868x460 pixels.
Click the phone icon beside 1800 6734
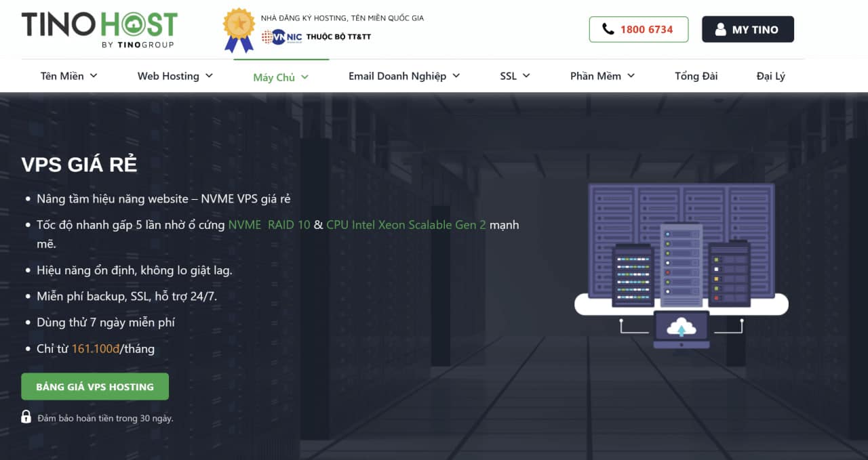(x=608, y=30)
